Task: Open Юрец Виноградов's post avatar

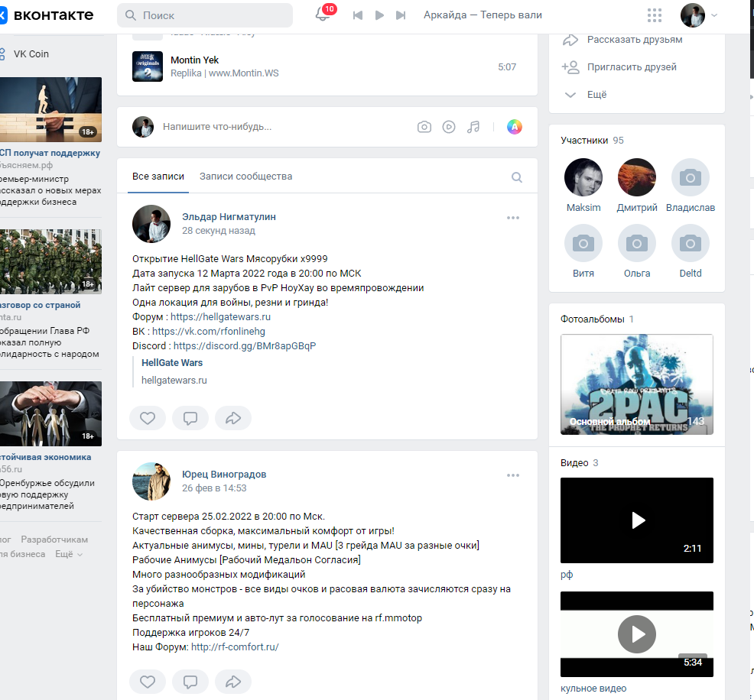Action: [x=151, y=481]
